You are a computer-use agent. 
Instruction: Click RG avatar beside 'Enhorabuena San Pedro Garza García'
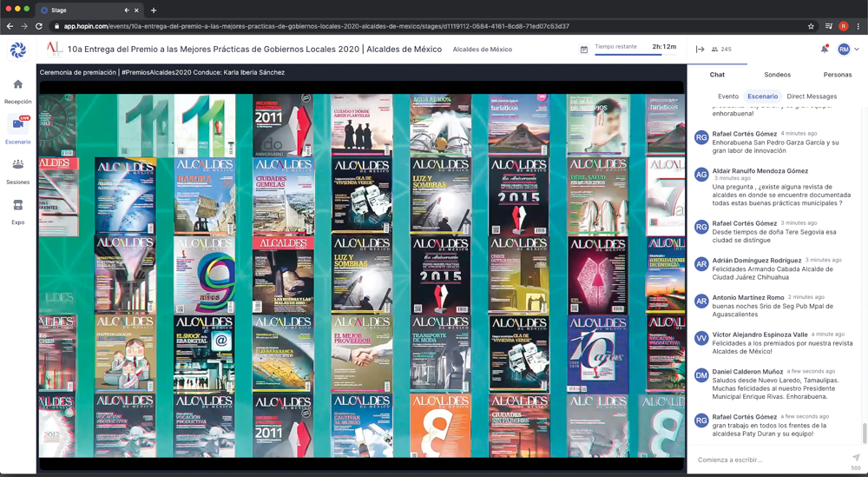click(701, 137)
